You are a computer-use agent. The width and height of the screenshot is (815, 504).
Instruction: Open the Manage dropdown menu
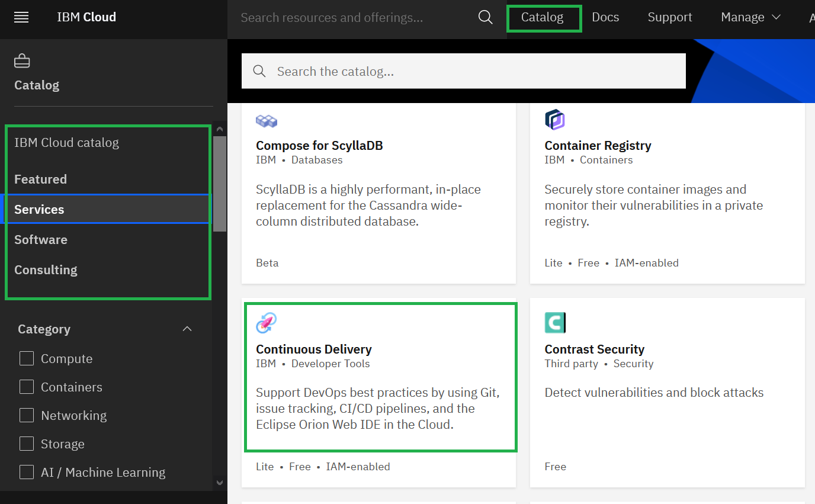(750, 17)
